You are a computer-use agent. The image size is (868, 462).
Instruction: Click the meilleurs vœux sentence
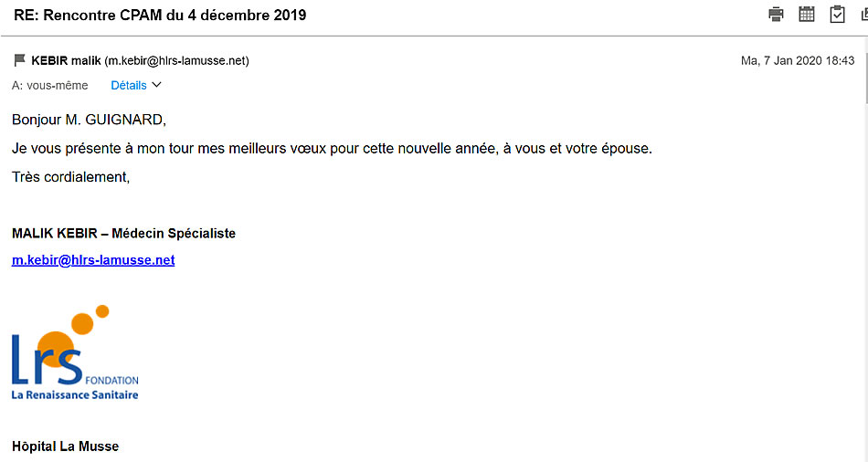332,148
